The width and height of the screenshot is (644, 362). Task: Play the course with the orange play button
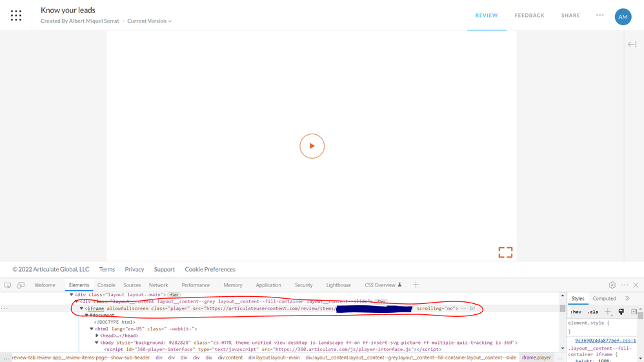pos(312,146)
